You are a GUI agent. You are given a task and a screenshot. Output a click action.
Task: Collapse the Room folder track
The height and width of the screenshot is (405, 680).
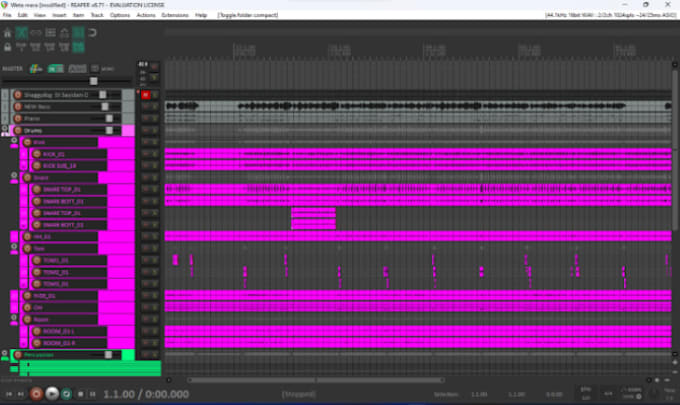(14, 318)
